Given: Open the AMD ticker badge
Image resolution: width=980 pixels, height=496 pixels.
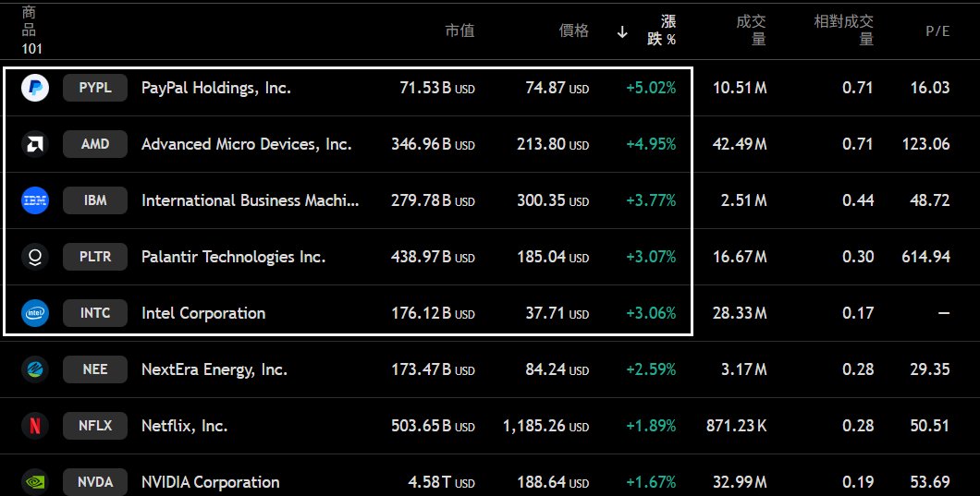Looking at the screenshot, I should (x=95, y=144).
